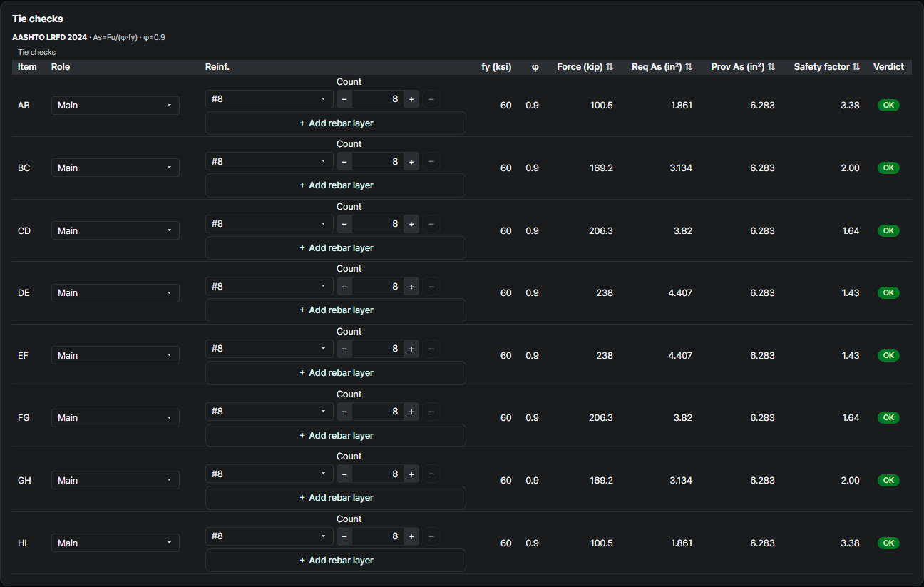
Task: Click OK verdict badge for row EF
Action: (888, 355)
